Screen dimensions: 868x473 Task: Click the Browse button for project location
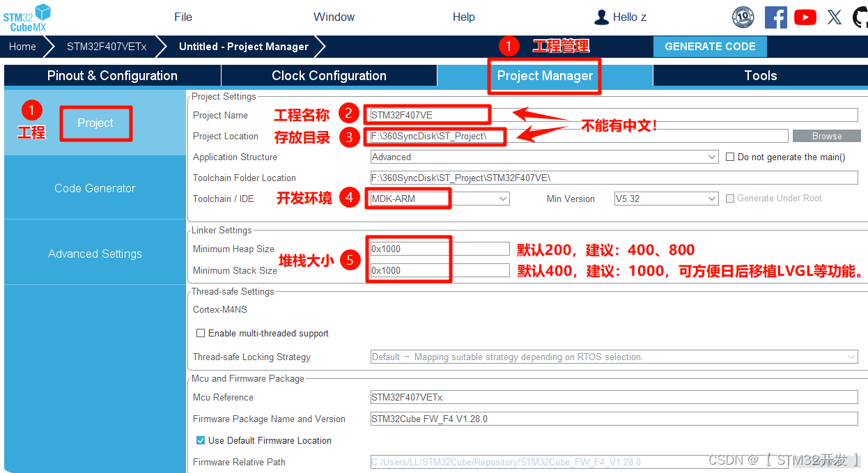coord(827,136)
